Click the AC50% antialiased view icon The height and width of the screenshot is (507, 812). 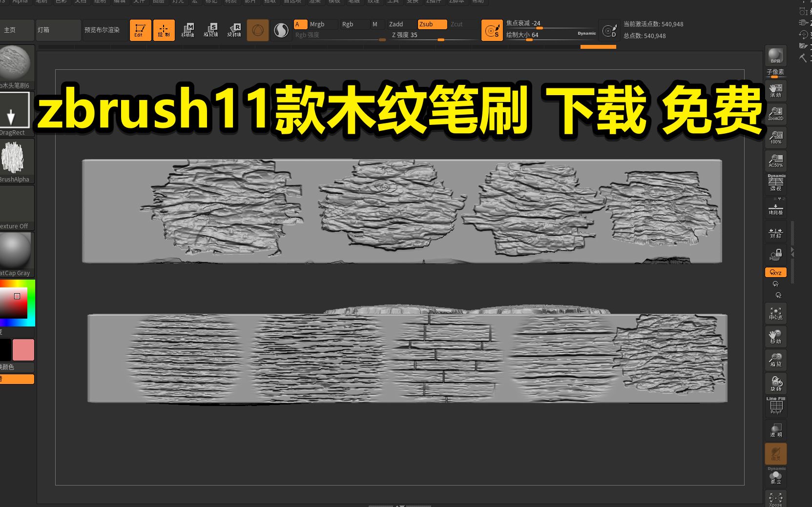coord(775,160)
